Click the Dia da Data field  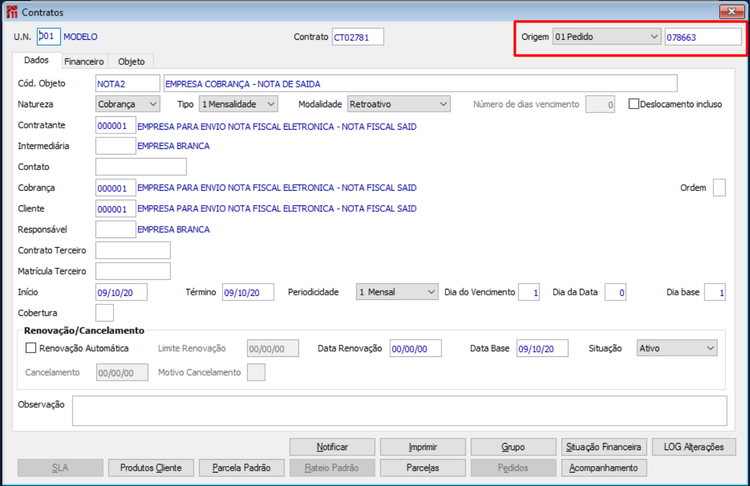615,292
